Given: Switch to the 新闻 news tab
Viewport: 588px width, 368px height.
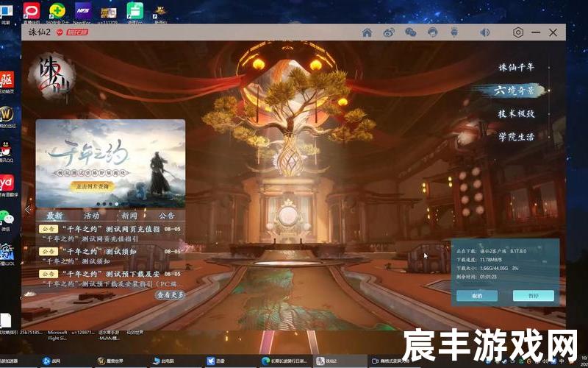Looking at the screenshot, I should pyautogui.click(x=129, y=216).
